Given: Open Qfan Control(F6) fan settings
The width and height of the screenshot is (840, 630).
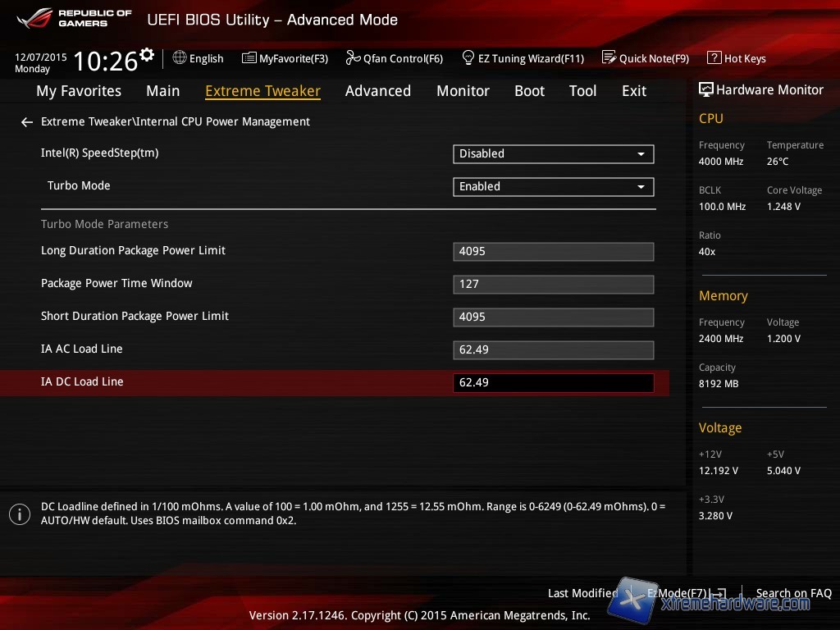Looking at the screenshot, I should tap(395, 58).
